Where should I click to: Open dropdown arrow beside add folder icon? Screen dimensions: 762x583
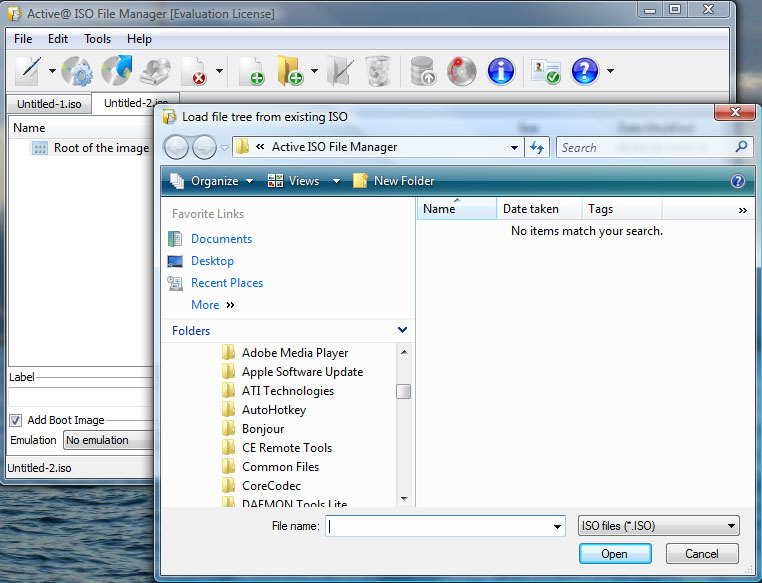pos(314,71)
